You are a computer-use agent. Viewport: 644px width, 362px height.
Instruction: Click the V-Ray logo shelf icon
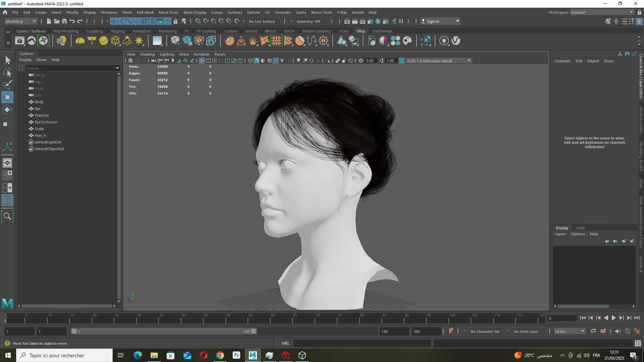click(x=456, y=41)
